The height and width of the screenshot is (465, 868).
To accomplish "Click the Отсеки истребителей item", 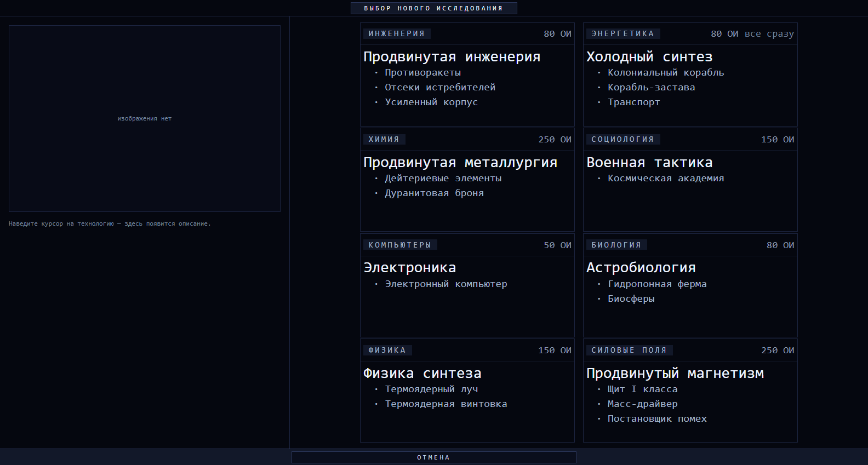I will tap(440, 87).
